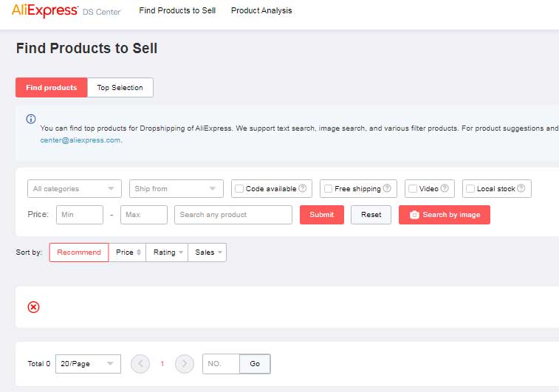Open the 20/Page size dropdown
This screenshot has height=392, width=559.
click(88, 364)
